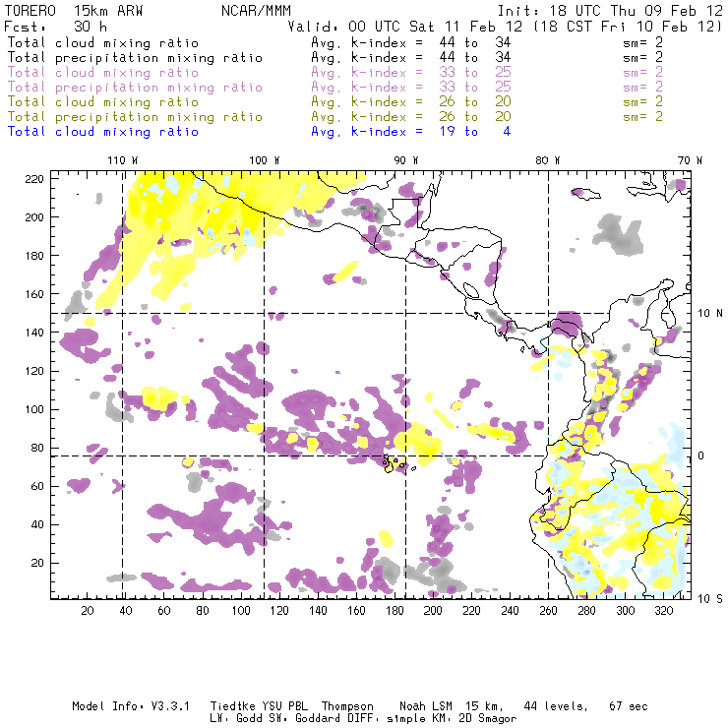This screenshot has width=728, height=728.
Task: Click the '67 sec' timestep text
Action: 629,706
